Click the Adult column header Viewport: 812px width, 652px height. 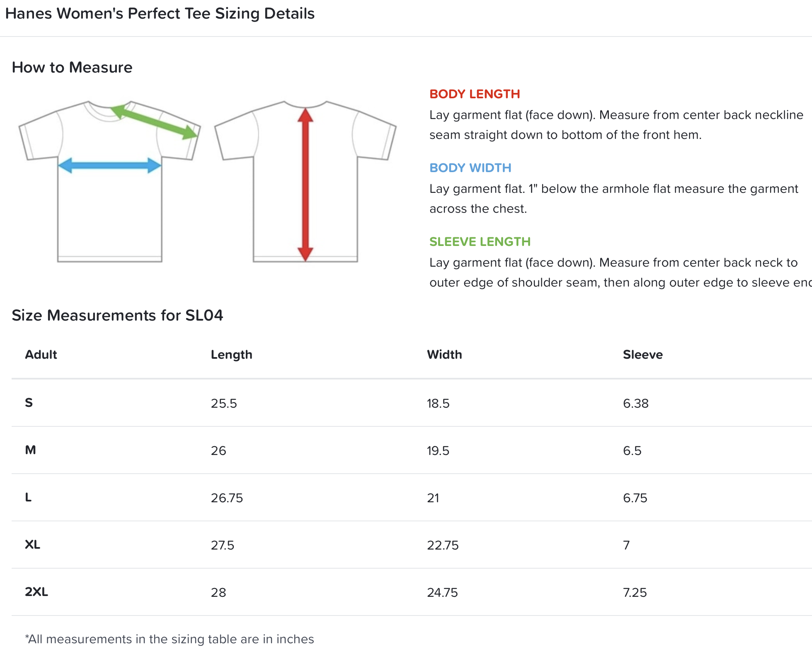pos(41,355)
